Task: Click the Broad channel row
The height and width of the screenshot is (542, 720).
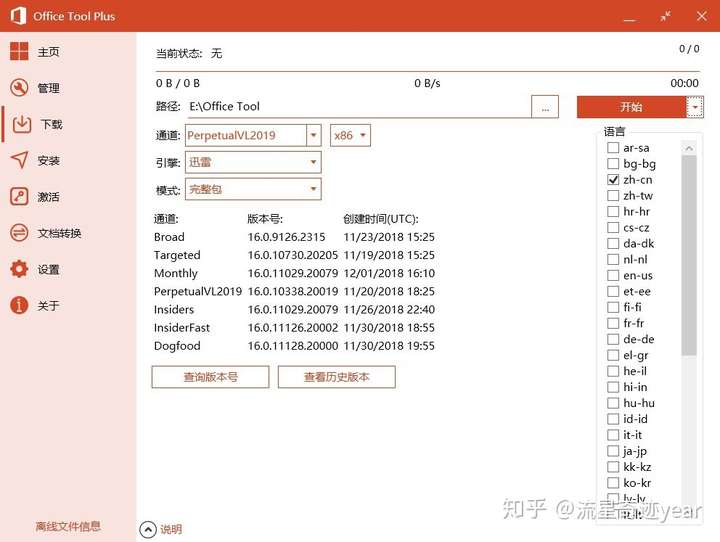Action: click(294, 237)
